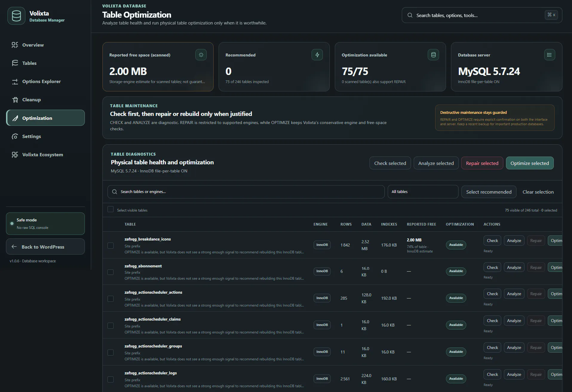Screen dimensions: 572x392
Task: Click the Check selected button
Action: (x=390, y=163)
